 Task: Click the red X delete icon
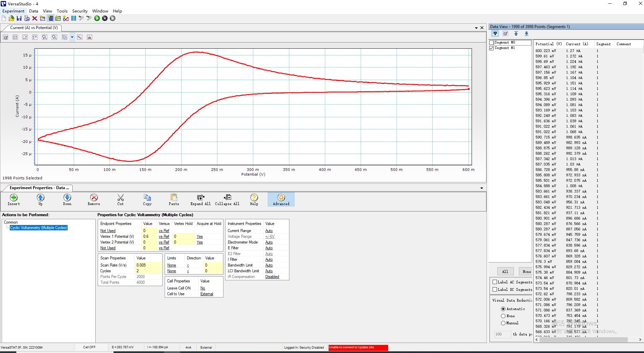click(34, 18)
